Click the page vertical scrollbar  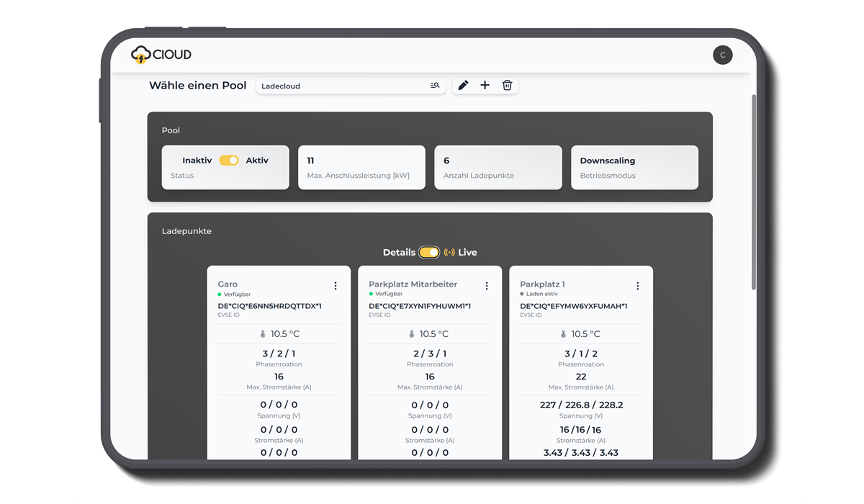[754, 192]
